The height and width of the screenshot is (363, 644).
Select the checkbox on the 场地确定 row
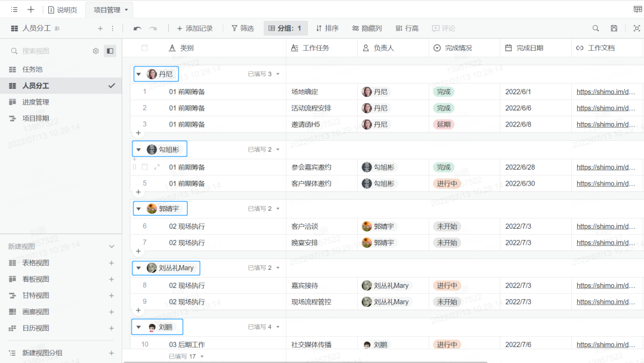144,91
